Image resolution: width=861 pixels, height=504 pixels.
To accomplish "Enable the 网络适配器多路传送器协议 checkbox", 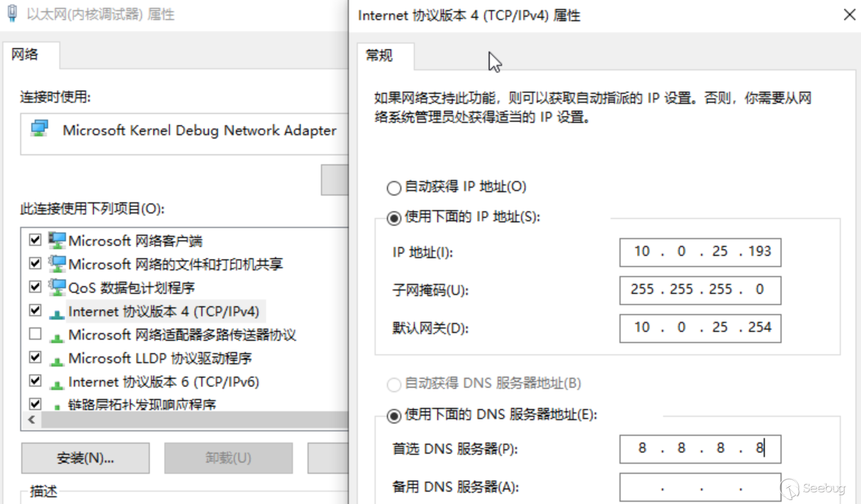I will [x=35, y=334].
